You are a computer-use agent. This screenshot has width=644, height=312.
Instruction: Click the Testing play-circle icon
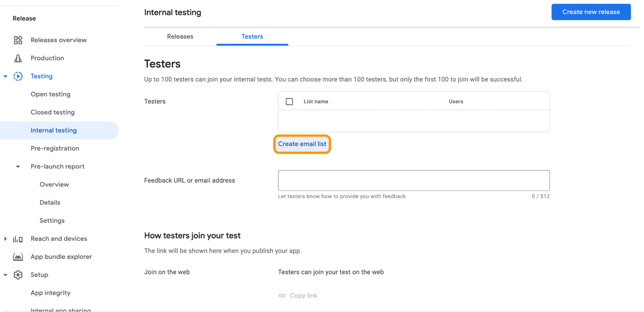click(18, 76)
